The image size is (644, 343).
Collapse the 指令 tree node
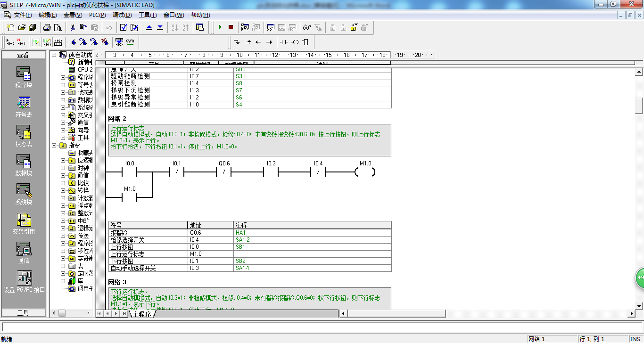point(54,145)
